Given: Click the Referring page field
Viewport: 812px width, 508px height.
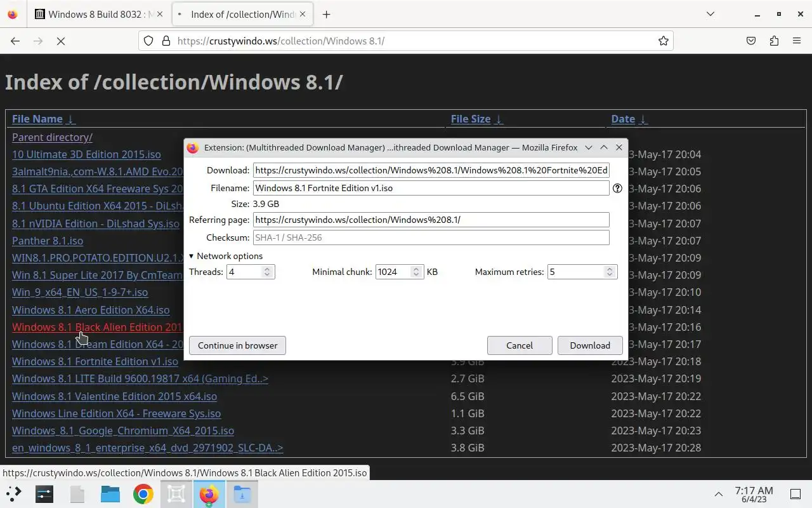Looking at the screenshot, I should (x=431, y=220).
